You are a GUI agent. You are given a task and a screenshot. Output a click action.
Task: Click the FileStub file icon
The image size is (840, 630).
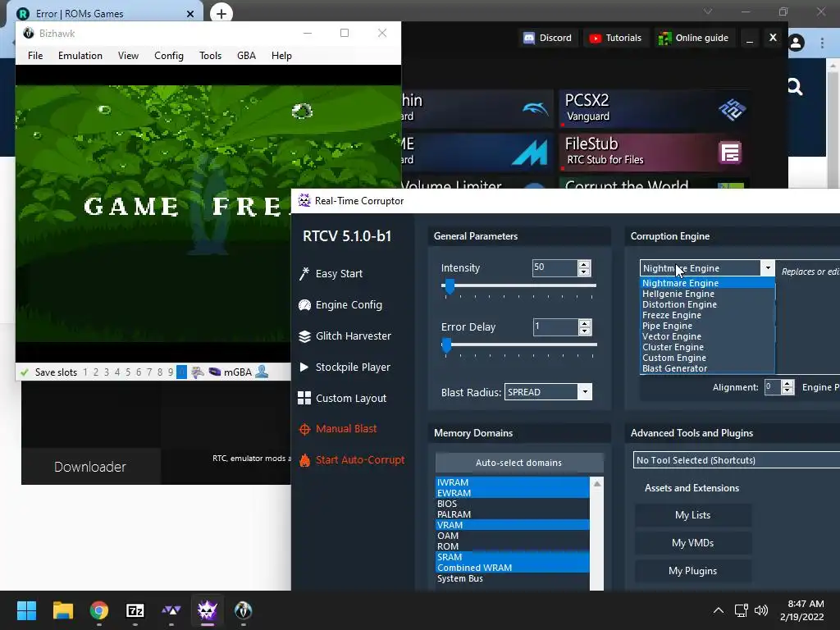tap(729, 153)
